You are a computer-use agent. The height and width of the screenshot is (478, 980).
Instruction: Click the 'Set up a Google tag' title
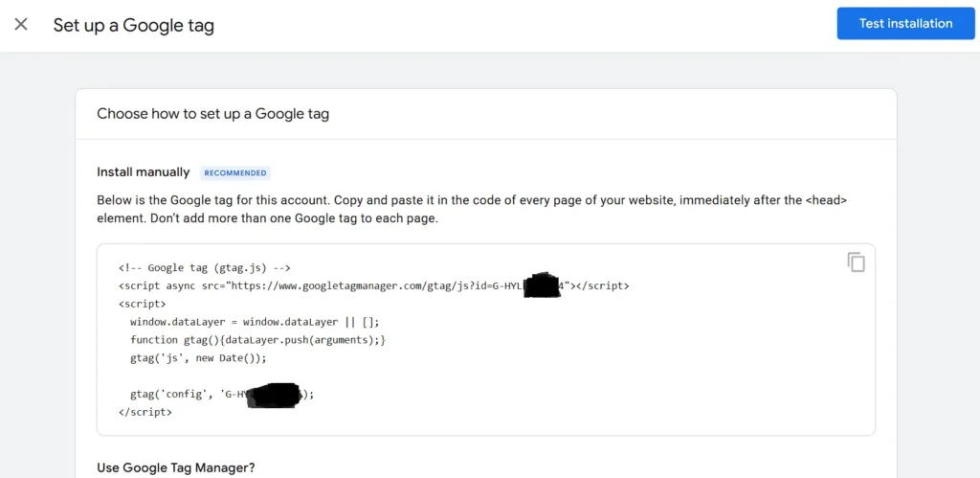[134, 25]
